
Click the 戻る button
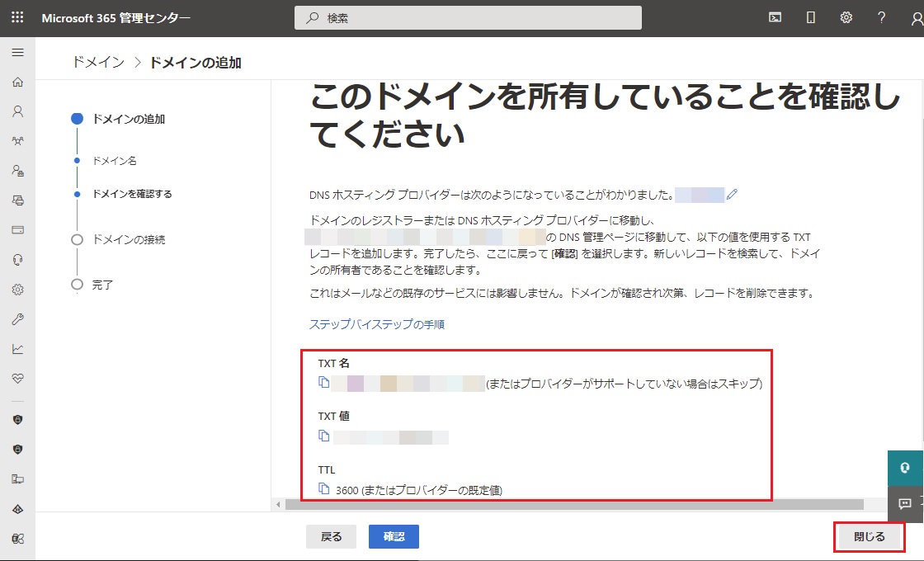pos(331,536)
